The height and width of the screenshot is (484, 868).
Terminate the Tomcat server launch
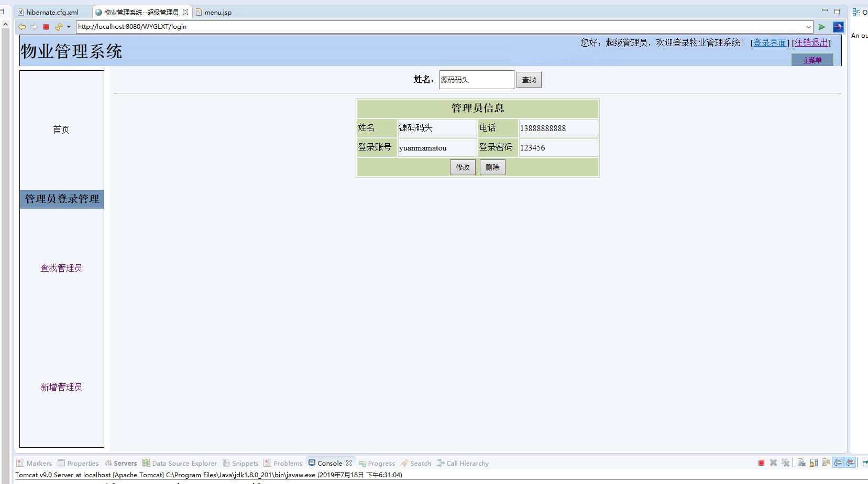click(761, 463)
